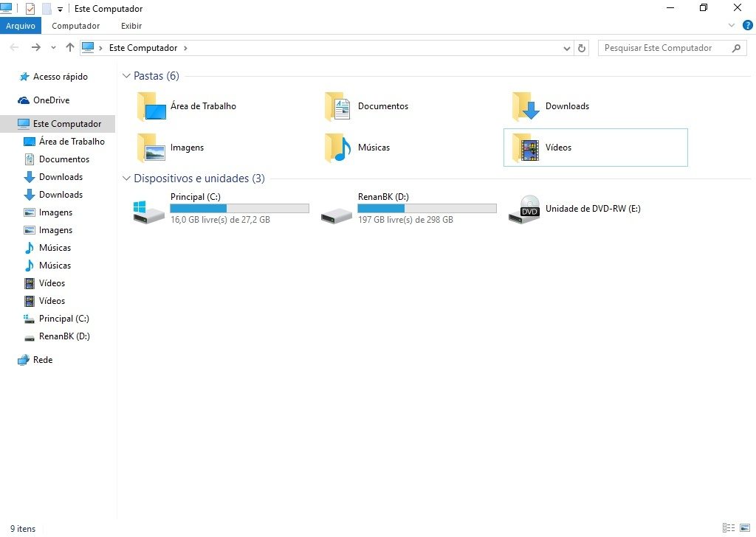The height and width of the screenshot is (537, 756).
Task: Select the Músicas folder icon in Pastas
Action: [x=337, y=148]
